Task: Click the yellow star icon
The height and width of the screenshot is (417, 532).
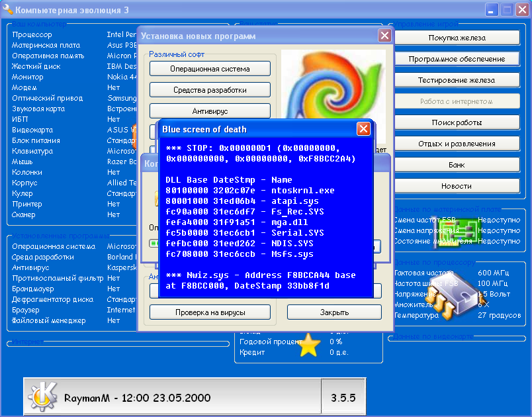Action: pyautogui.click(x=309, y=345)
